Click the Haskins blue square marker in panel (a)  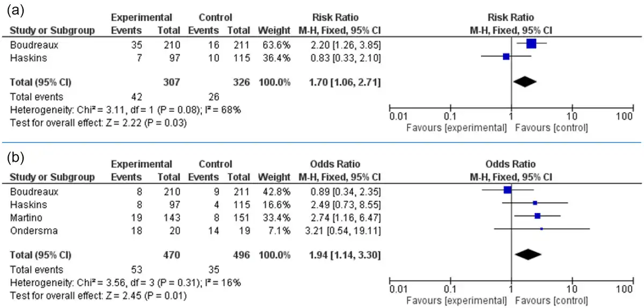coord(506,56)
